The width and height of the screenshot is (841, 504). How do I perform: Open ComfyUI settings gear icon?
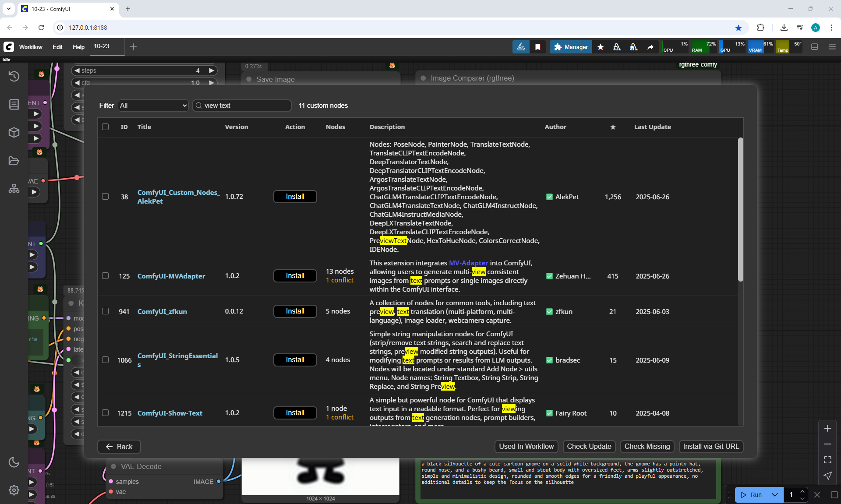pos(14,490)
